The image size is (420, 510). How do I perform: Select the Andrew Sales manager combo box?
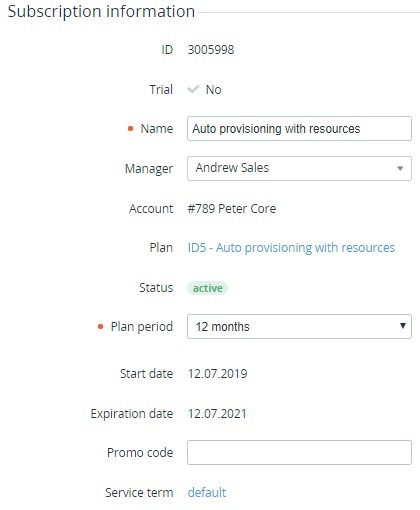point(299,169)
